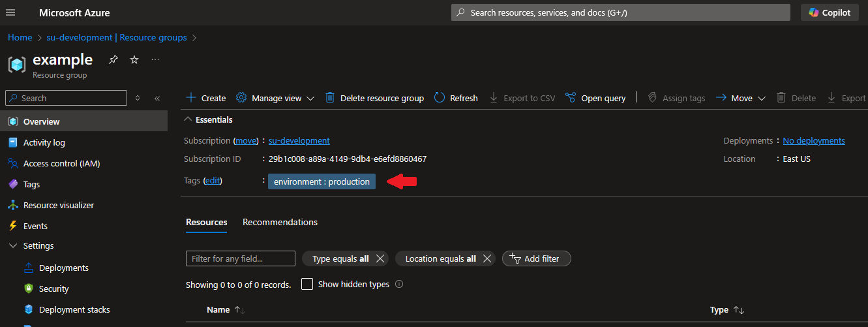Collapse the Essentials section

pos(209,119)
